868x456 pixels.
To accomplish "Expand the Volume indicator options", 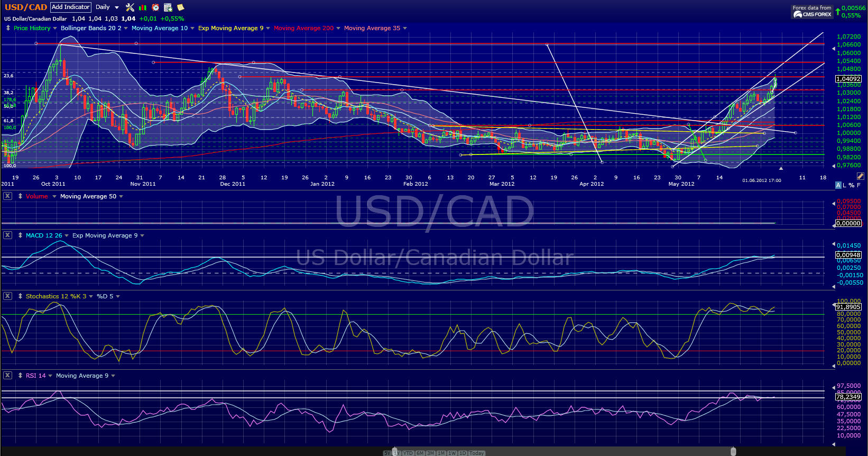I will coord(54,196).
